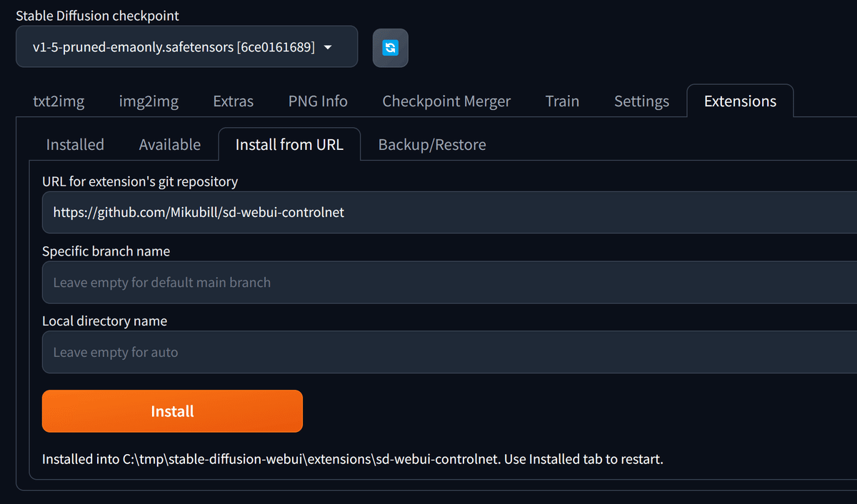The height and width of the screenshot is (504, 857).
Task: Select the Install from URL sub-tab
Action: pyautogui.click(x=289, y=145)
